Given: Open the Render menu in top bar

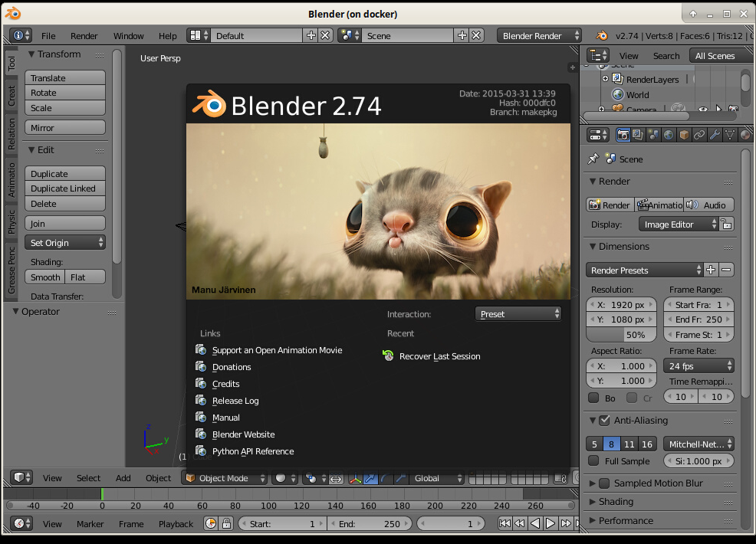Looking at the screenshot, I should tap(84, 36).
